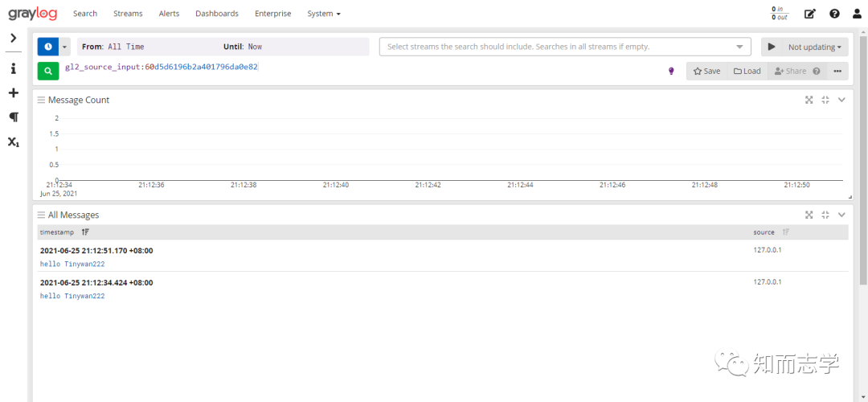
Task: Open All Messages widget actions chevron
Action: coord(842,215)
